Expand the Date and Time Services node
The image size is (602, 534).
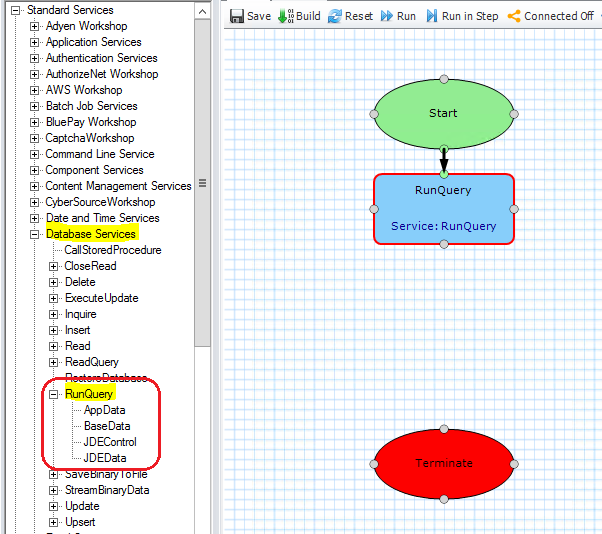click(35, 218)
